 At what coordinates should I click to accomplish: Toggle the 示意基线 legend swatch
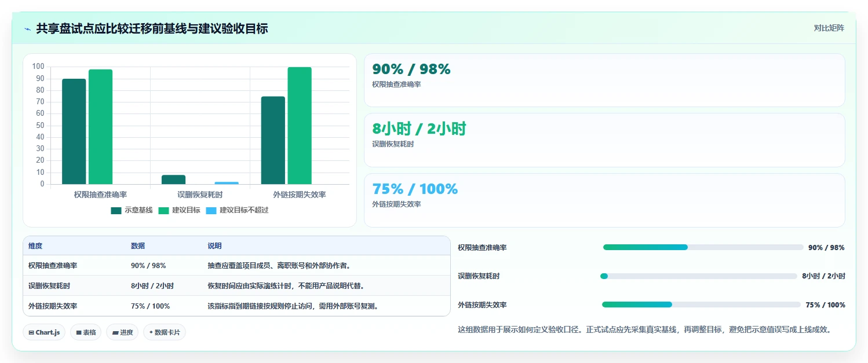pos(116,210)
